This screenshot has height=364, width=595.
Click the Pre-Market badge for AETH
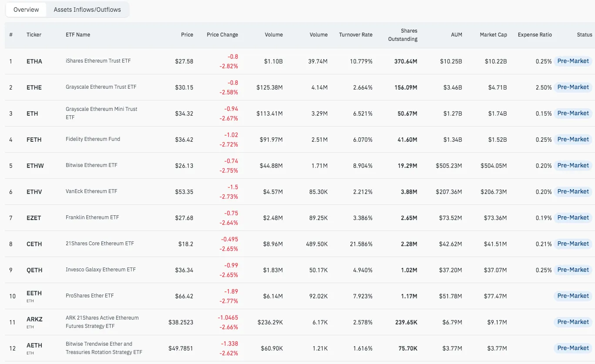pyautogui.click(x=573, y=348)
